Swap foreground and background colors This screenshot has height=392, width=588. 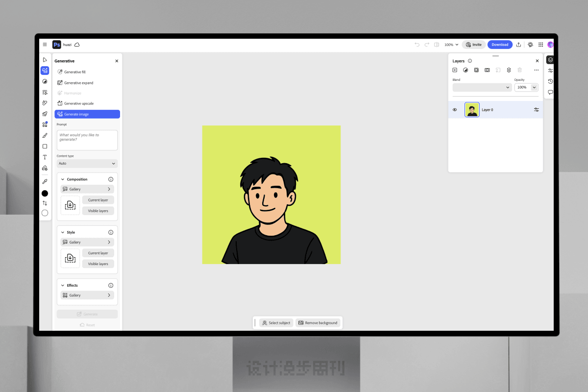(45, 203)
